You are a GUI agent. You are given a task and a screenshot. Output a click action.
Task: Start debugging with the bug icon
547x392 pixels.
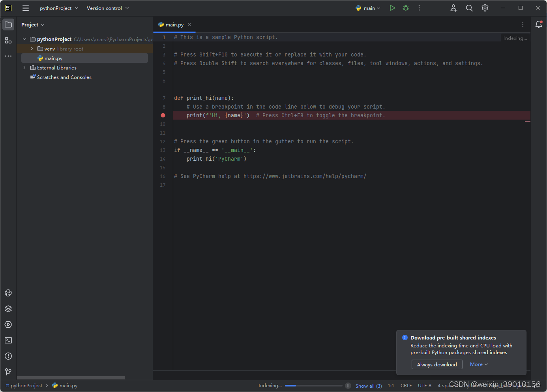coord(405,8)
